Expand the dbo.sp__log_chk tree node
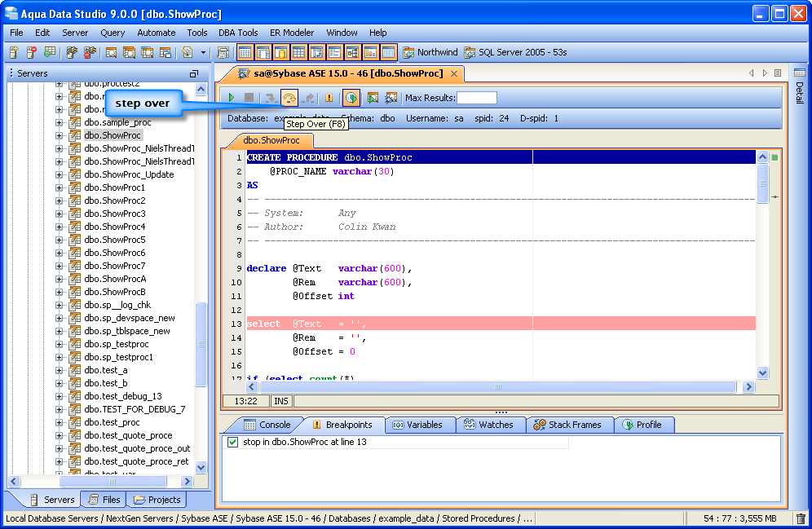The width and height of the screenshot is (812, 529). 59,306
